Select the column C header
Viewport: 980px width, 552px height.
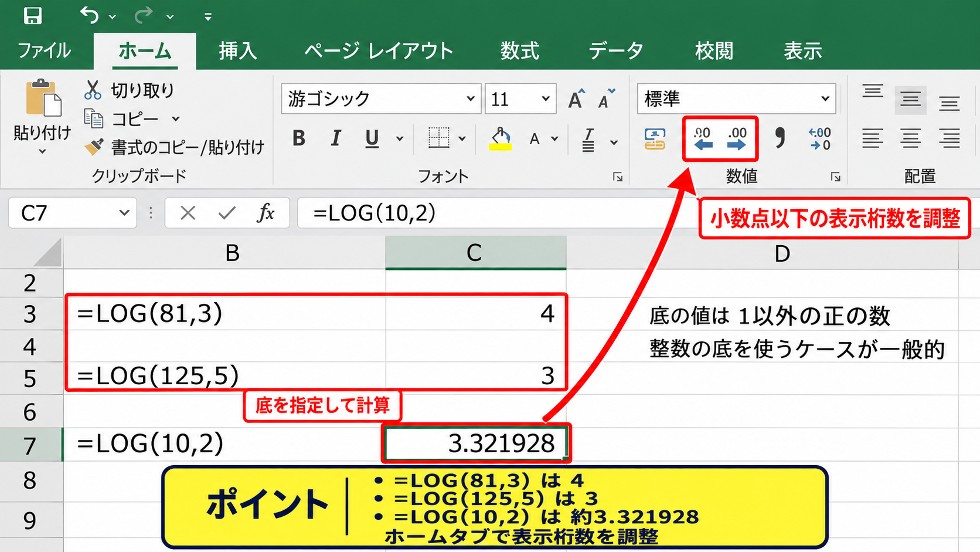coord(475,253)
